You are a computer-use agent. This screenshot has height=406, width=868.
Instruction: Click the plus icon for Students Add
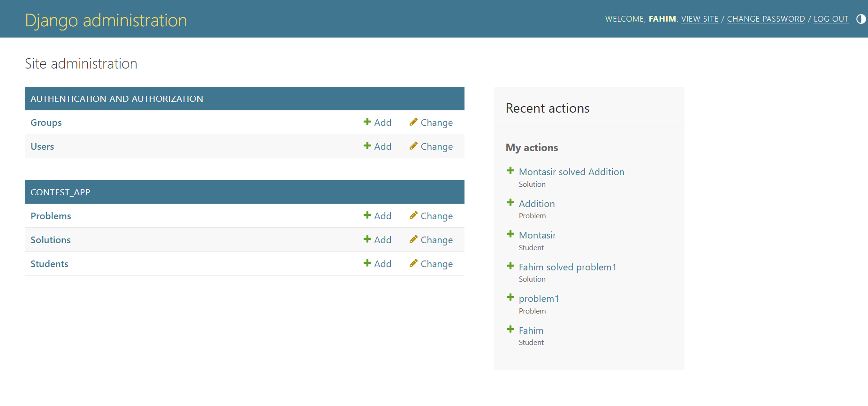[x=367, y=263]
